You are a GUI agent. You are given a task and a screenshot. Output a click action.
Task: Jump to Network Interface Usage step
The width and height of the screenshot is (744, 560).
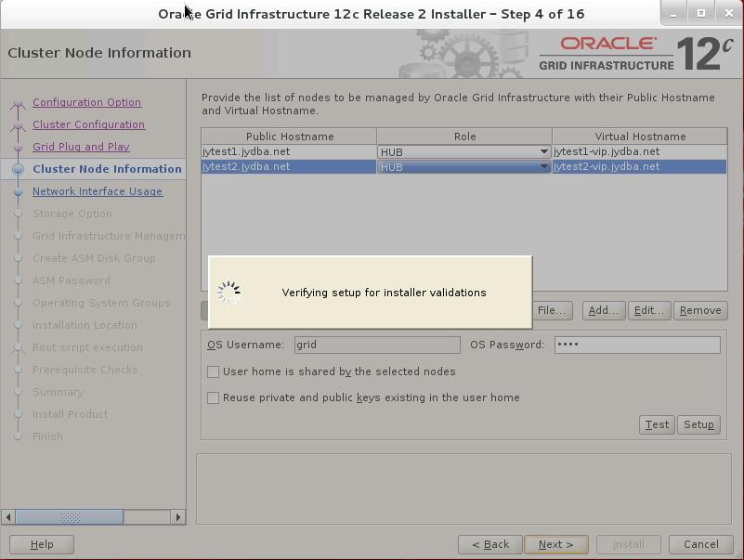pos(98,191)
